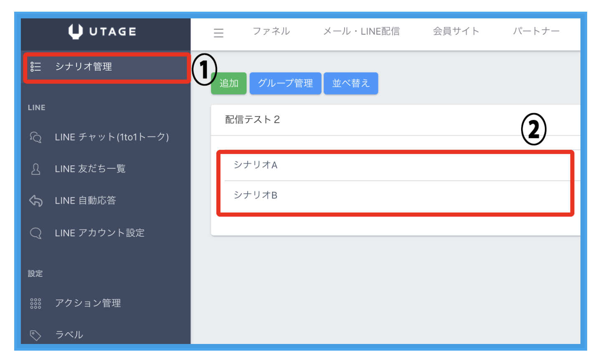The width and height of the screenshot is (603, 364).
Task: Open the シナリオB row
Action: coord(256,195)
